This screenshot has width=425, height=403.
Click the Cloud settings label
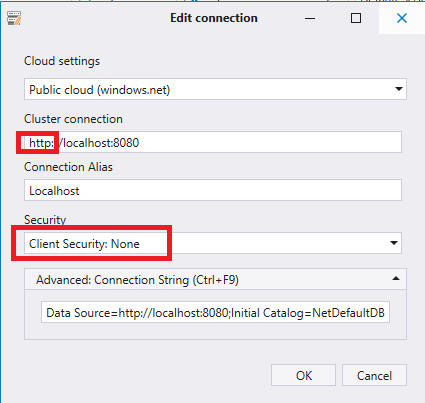(x=62, y=61)
